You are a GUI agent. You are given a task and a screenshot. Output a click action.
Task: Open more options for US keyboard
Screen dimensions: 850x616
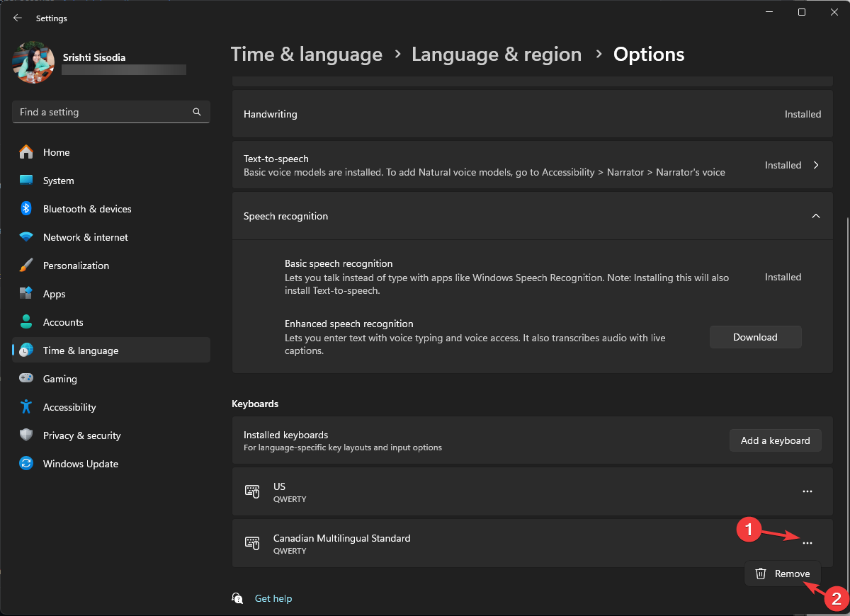[x=807, y=491]
